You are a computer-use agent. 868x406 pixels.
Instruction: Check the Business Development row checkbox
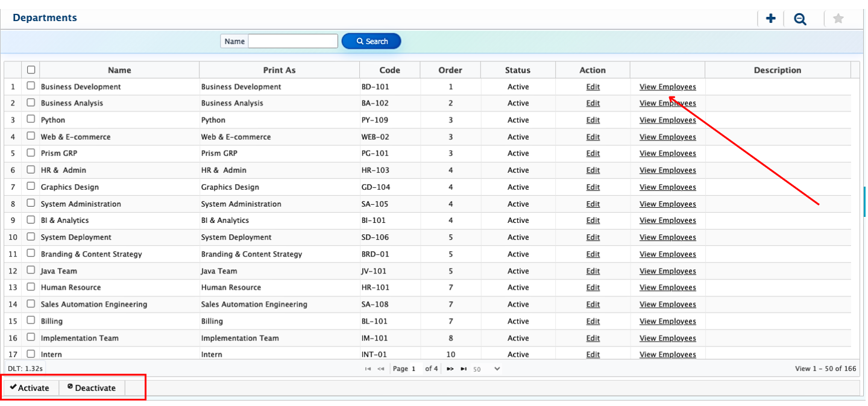[x=31, y=86]
